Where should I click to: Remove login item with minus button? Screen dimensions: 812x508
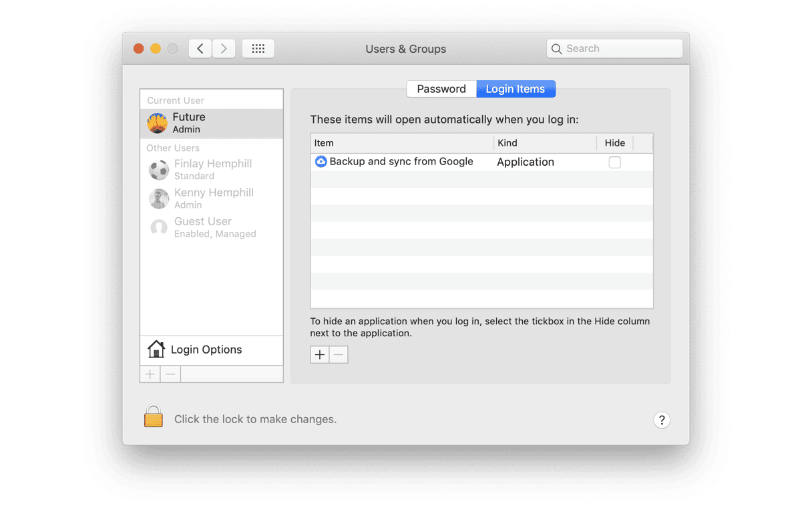tap(339, 355)
